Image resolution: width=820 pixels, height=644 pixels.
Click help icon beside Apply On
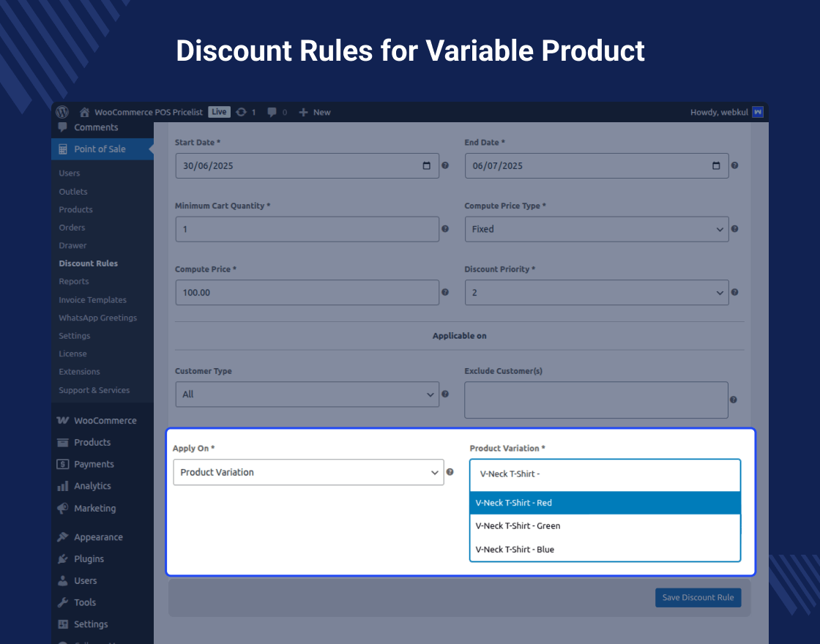pos(450,472)
